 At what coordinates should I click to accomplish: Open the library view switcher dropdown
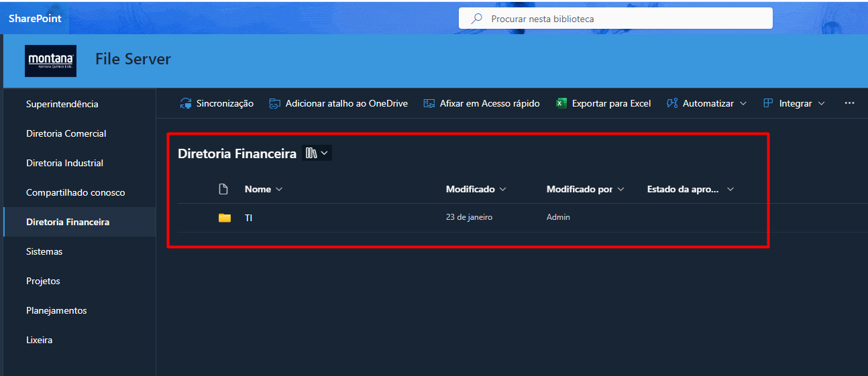coord(317,153)
